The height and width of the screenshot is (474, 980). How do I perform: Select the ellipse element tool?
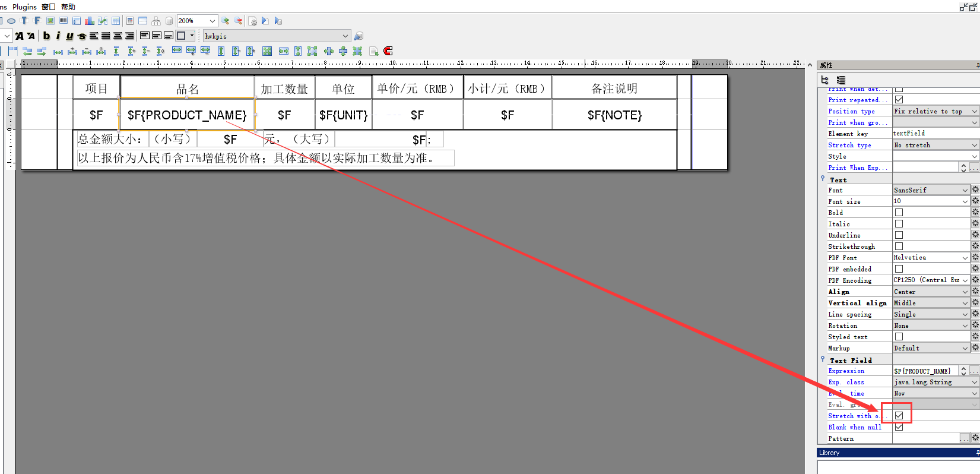point(11,21)
